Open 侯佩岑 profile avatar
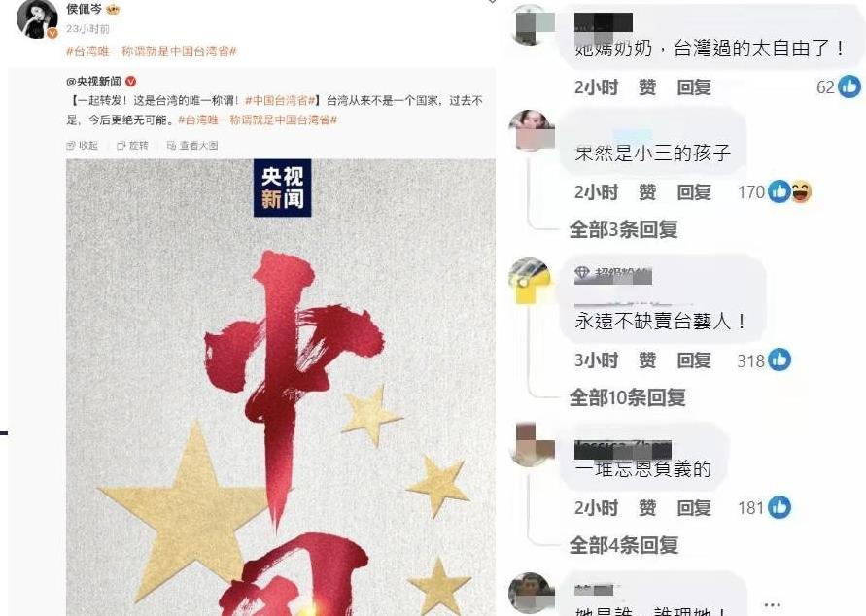Viewport: 866px width, 616px height. point(37,19)
